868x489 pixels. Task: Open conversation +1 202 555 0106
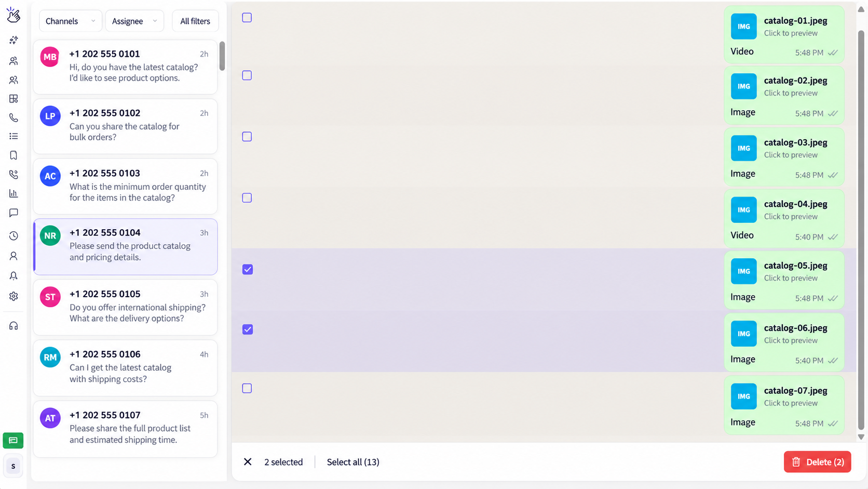[125, 368]
